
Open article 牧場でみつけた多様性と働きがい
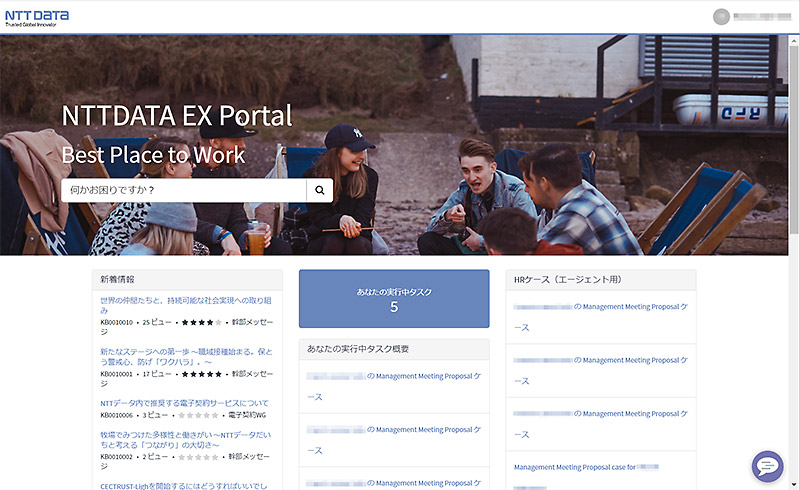click(x=186, y=440)
